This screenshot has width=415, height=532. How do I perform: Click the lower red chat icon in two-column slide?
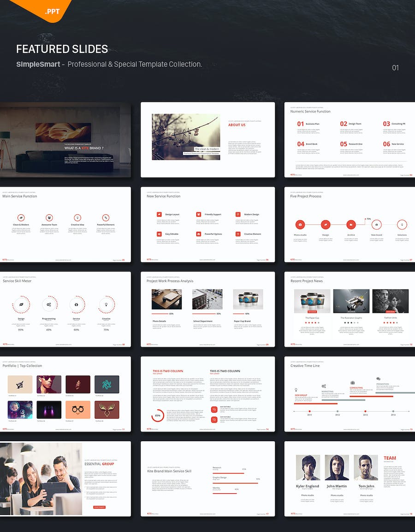[x=214, y=420]
